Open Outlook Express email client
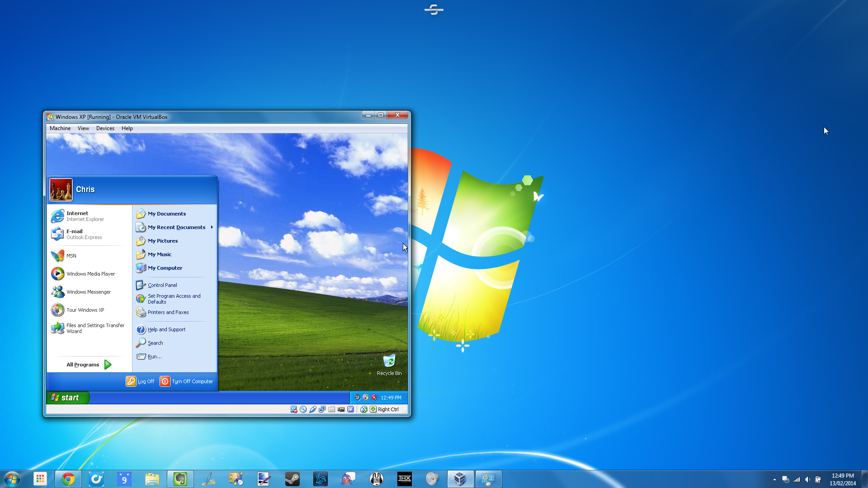 (84, 234)
